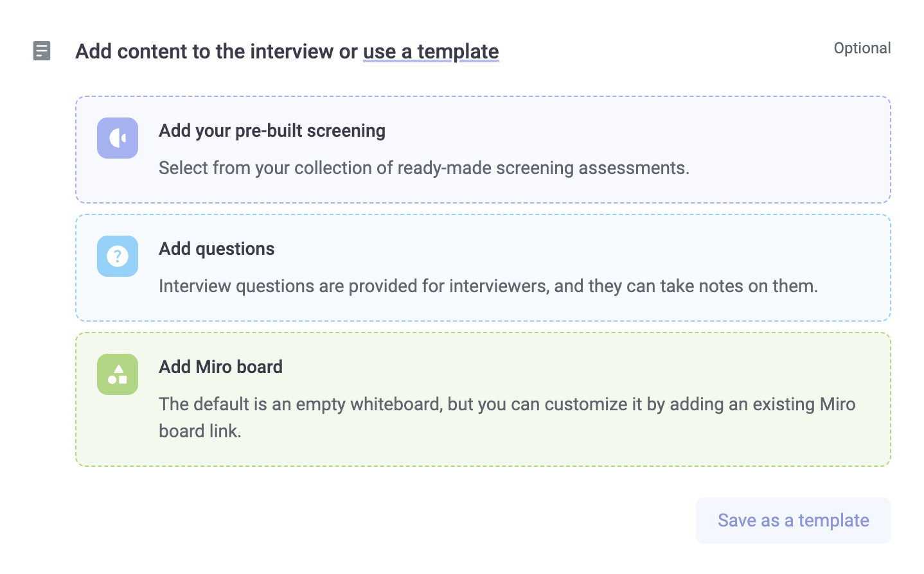This screenshot has width=924, height=574.
Task: Select the 'Add your pre-built screening' title
Action: coord(272,131)
